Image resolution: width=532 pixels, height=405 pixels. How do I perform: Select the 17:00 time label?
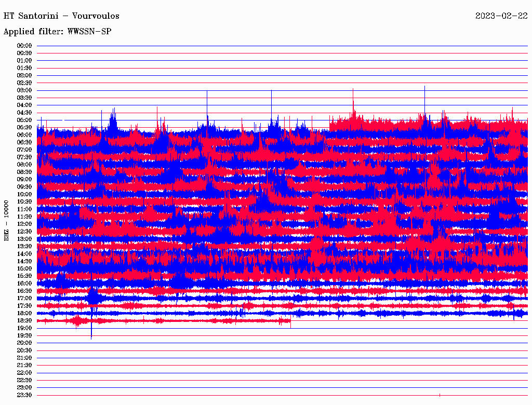coord(24,299)
